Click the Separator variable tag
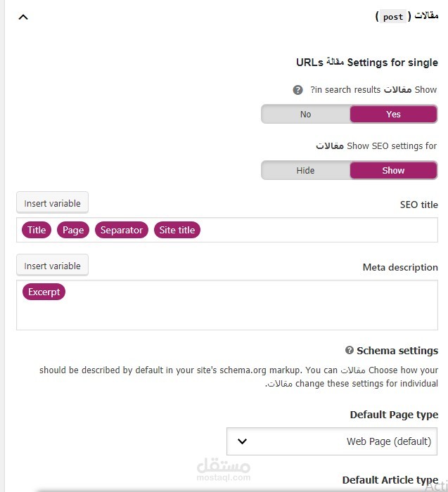Viewport: 448px width, 492px height. pos(121,230)
